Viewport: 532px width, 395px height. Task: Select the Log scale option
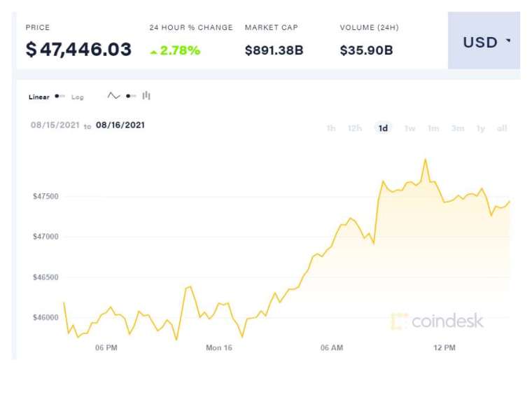pyautogui.click(x=78, y=97)
